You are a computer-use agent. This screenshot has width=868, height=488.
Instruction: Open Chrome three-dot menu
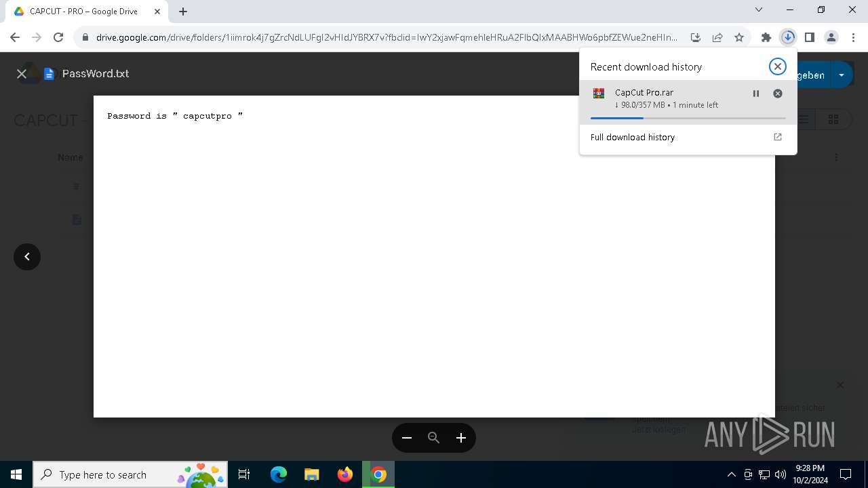point(852,37)
